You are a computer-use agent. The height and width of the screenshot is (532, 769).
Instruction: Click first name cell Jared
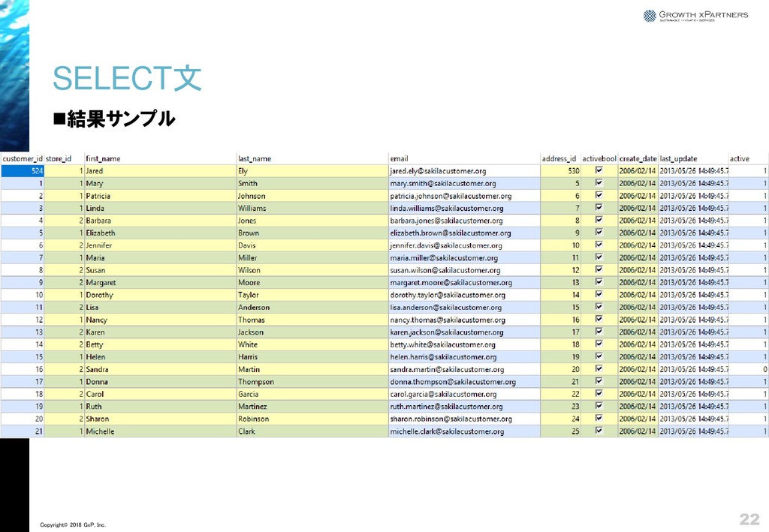point(161,171)
